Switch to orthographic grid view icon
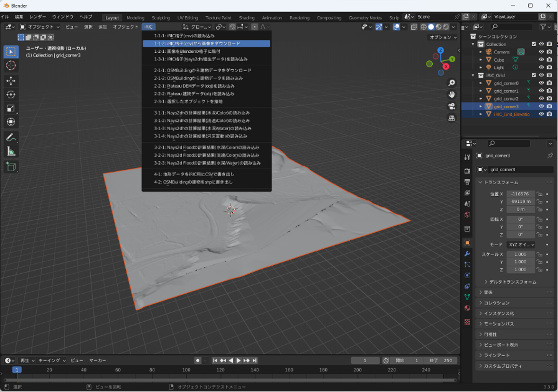The height and width of the screenshot is (392, 558). [452, 118]
